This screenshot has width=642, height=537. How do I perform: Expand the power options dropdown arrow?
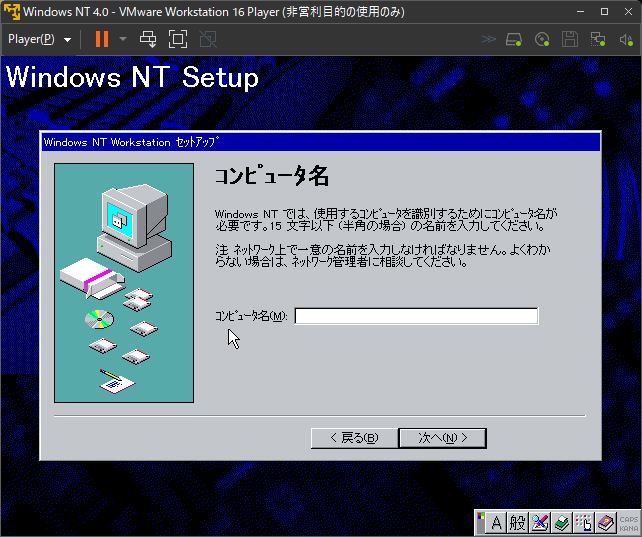[123, 39]
